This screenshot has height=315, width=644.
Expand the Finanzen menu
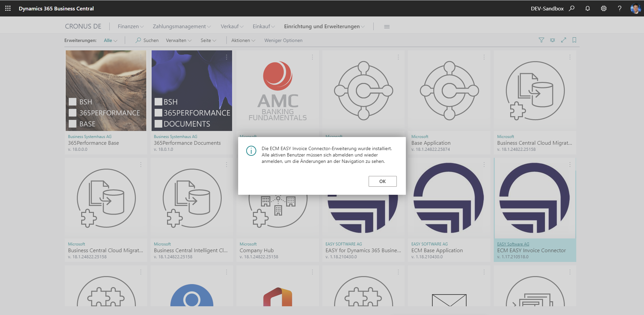point(130,27)
